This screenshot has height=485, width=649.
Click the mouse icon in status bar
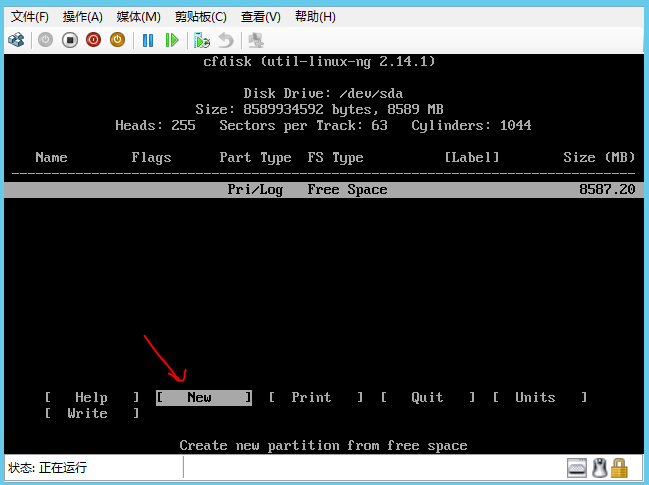[x=599, y=468]
